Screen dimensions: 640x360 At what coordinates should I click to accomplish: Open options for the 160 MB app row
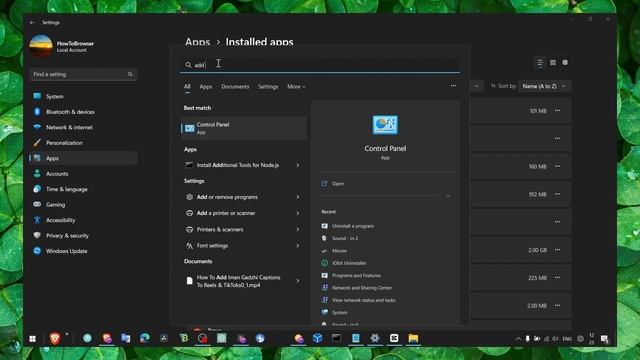[558, 166]
